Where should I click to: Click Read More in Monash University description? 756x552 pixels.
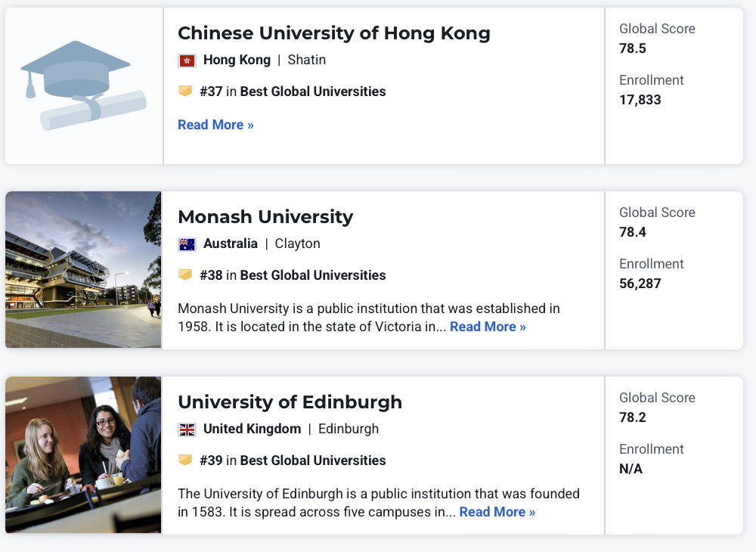coord(488,327)
